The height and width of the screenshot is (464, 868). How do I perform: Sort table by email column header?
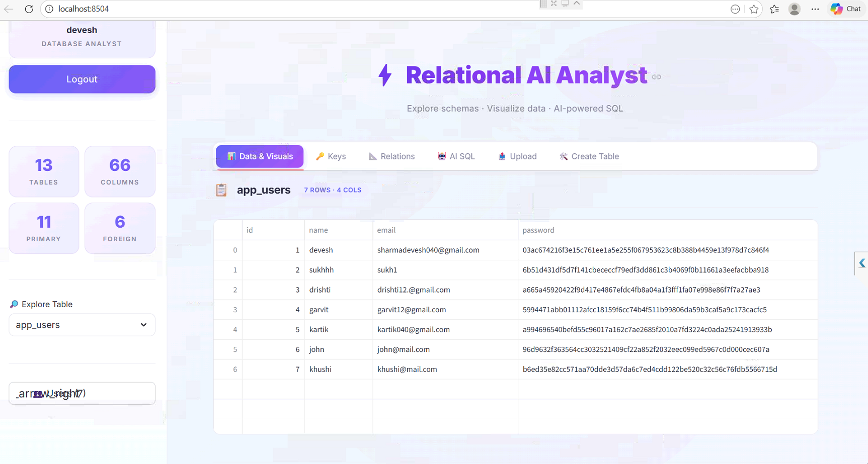pos(445,230)
